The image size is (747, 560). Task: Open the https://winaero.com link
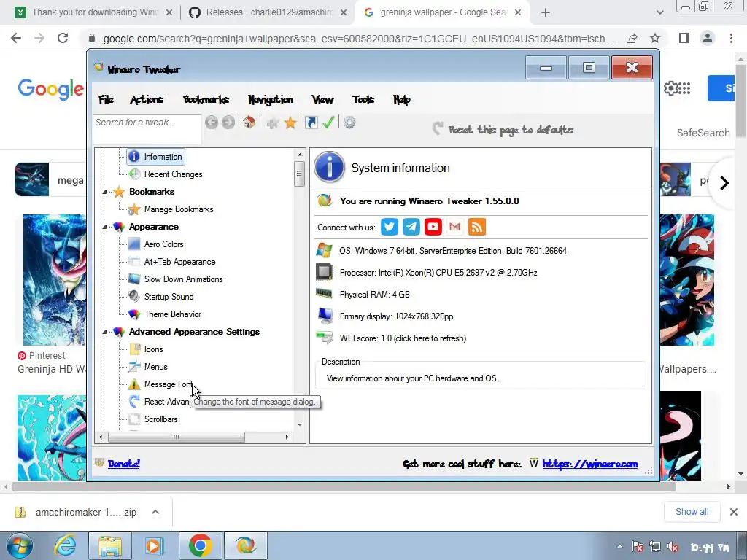click(x=589, y=463)
